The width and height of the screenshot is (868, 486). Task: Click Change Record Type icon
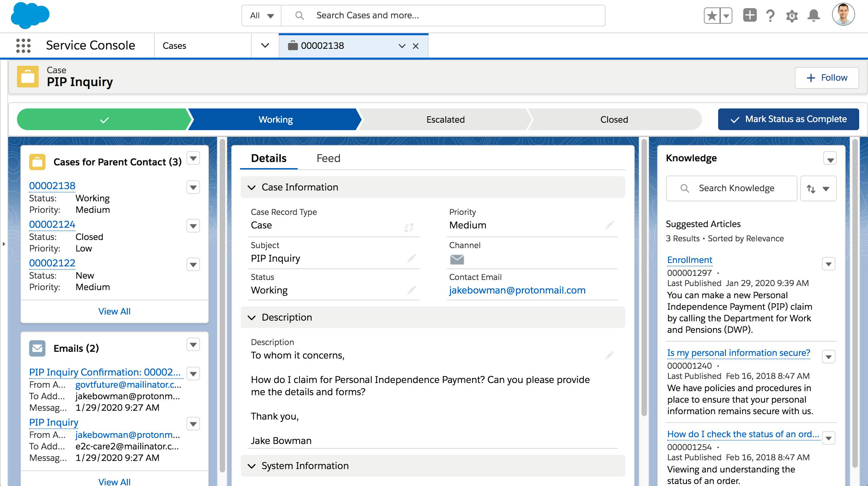point(409,227)
